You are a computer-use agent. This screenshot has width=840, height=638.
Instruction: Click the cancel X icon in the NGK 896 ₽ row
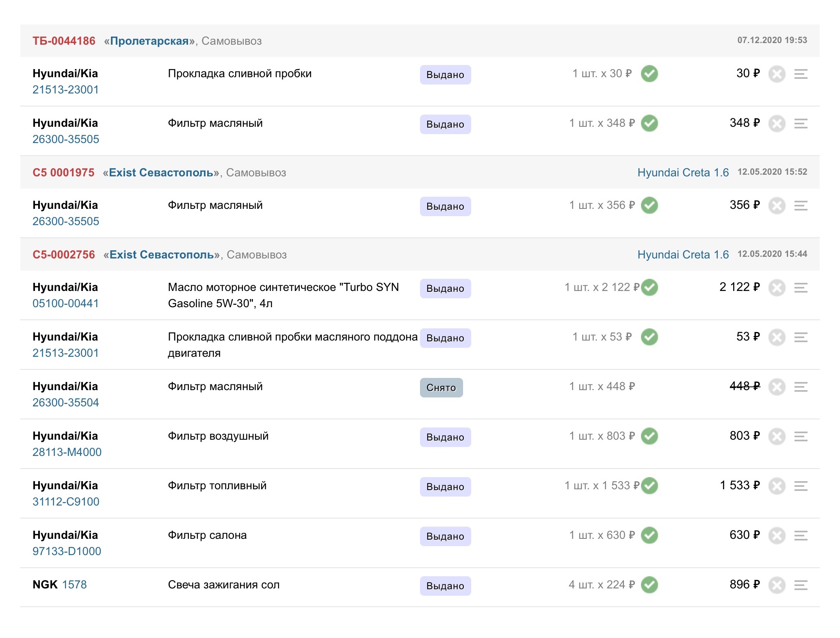777,585
